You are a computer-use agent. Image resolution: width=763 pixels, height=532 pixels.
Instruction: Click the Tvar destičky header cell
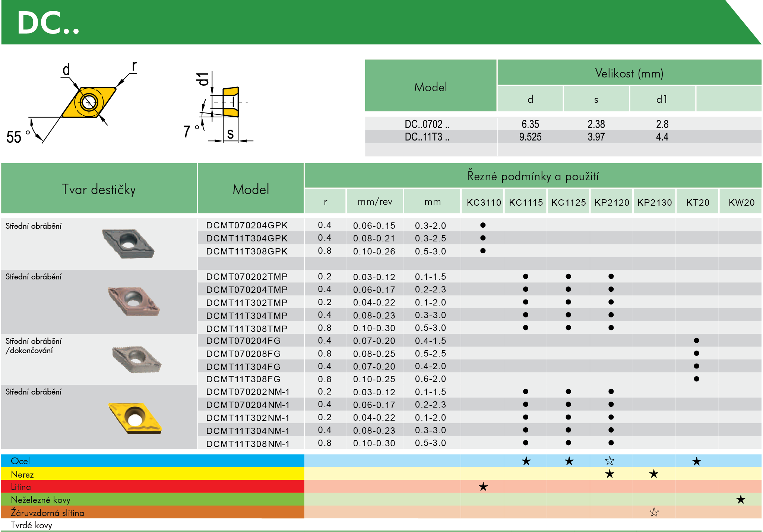[x=99, y=189]
